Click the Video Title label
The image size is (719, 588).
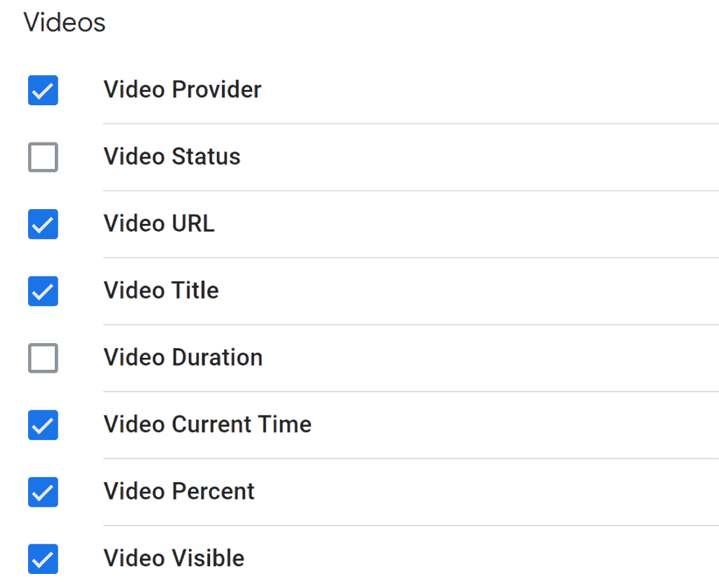pyautogui.click(x=160, y=290)
